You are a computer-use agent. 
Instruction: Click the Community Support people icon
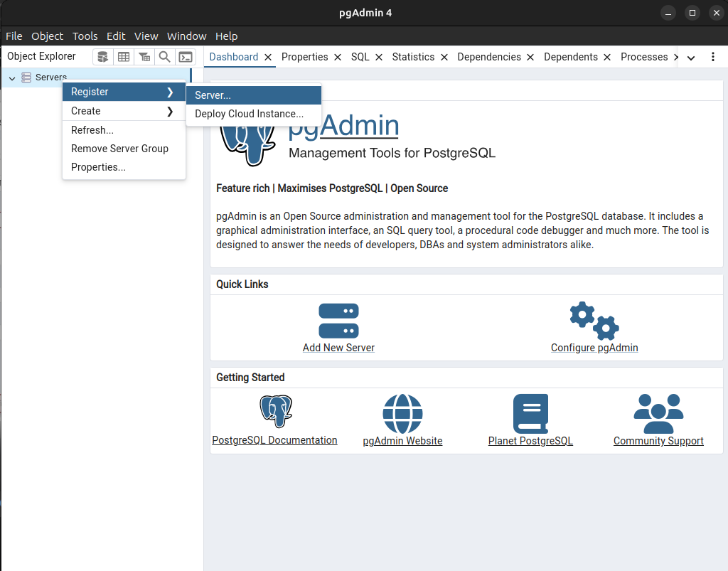click(658, 413)
